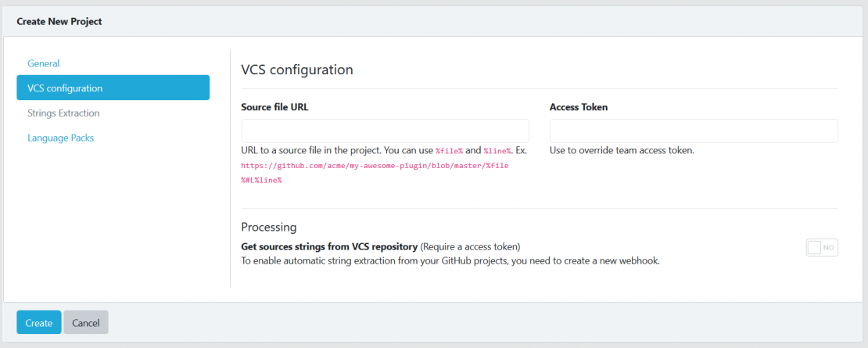Click the override team access token hint

pos(622,150)
